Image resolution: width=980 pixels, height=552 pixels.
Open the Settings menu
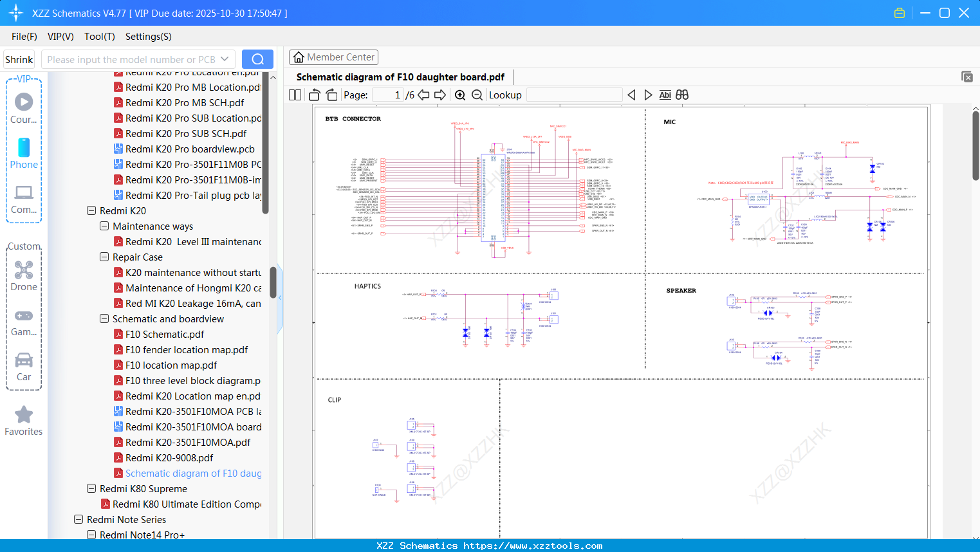148,37
